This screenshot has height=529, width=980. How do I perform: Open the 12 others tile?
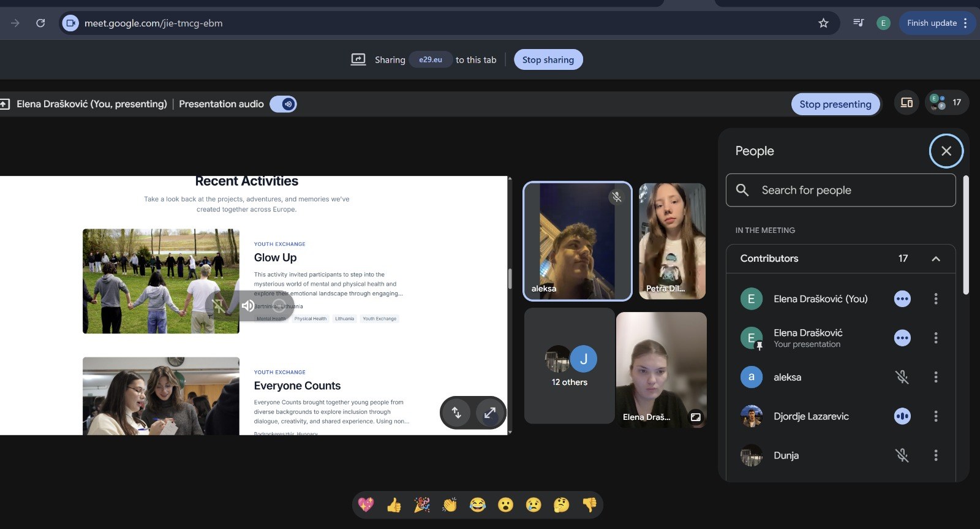pyautogui.click(x=570, y=366)
